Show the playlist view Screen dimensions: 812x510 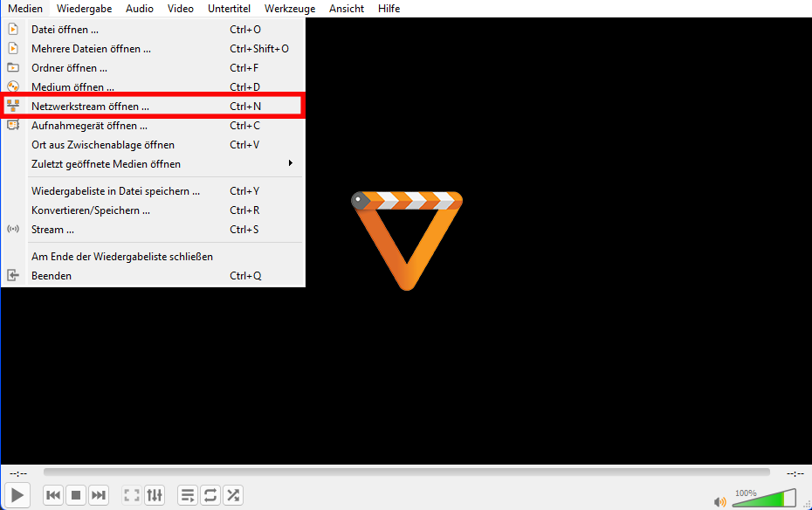point(188,495)
